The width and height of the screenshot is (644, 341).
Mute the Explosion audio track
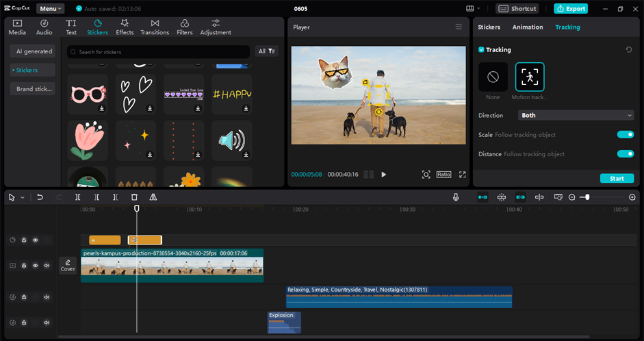47,323
